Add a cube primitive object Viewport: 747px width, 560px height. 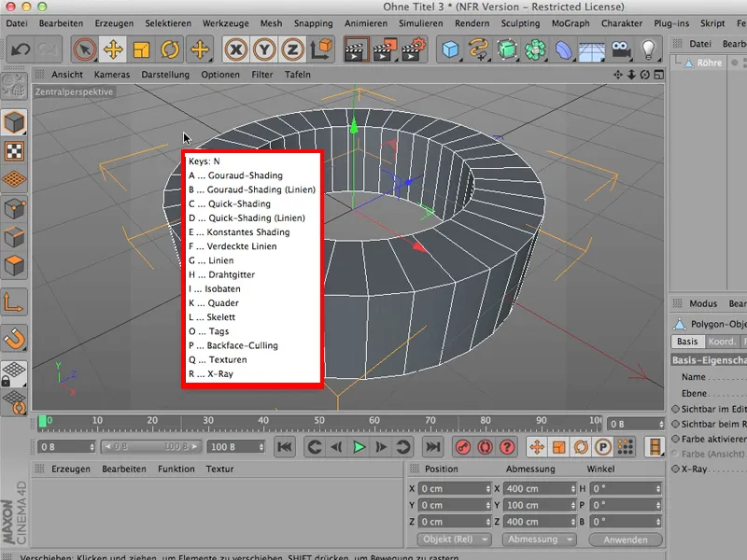450,49
